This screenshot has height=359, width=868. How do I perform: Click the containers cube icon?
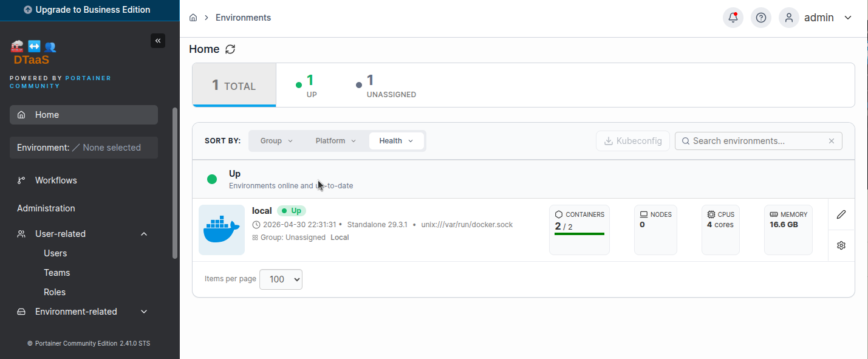pyautogui.click(x=559, y=214)
